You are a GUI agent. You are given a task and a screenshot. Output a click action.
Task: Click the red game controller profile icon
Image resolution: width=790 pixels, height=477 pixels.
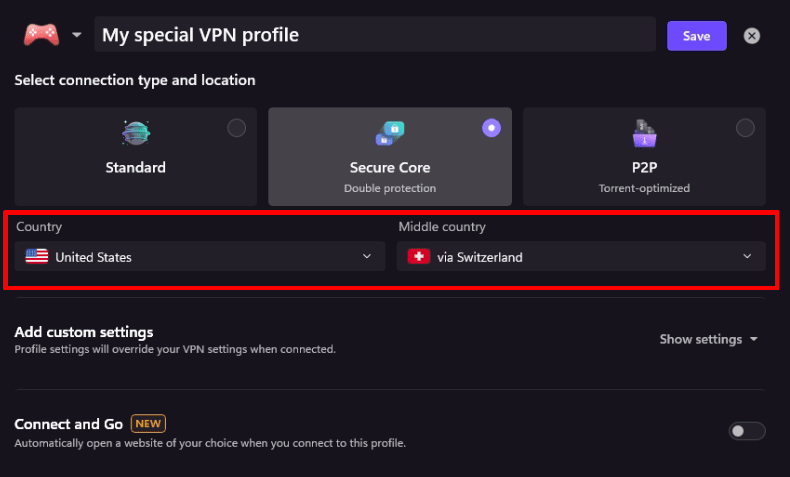pos(41,35)
